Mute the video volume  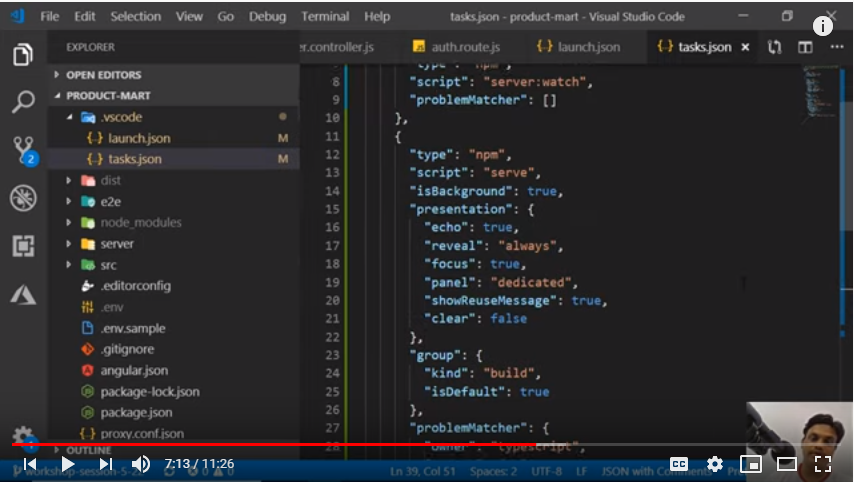[141, 464]
